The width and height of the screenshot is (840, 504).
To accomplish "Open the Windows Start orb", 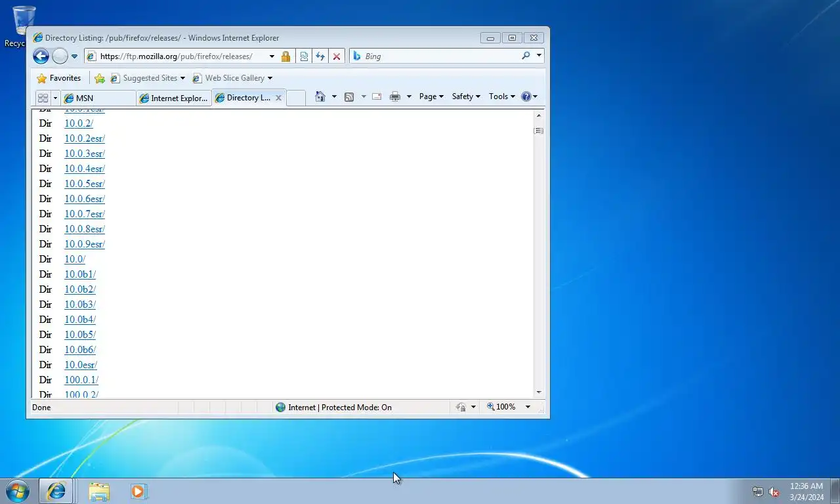I will (18, 491).
